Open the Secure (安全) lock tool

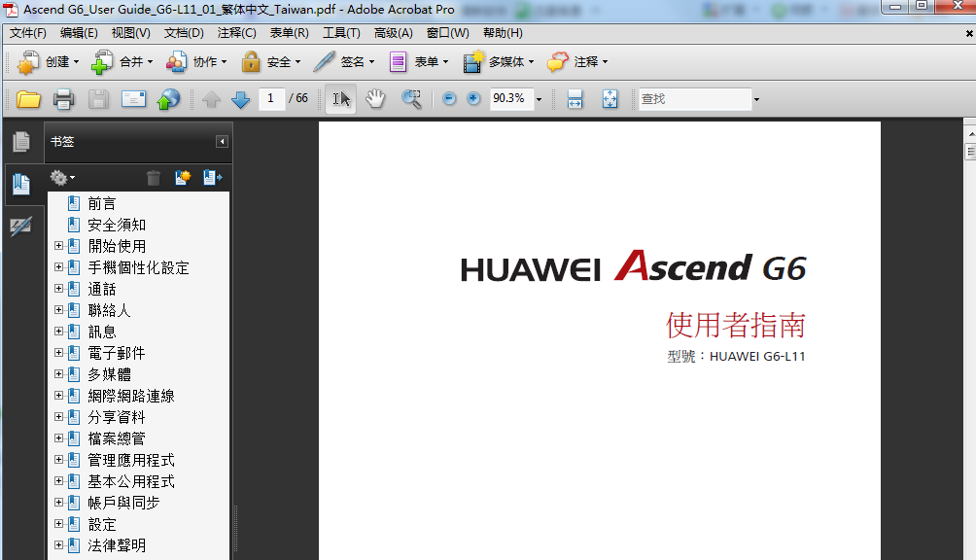tap(271, 62)
